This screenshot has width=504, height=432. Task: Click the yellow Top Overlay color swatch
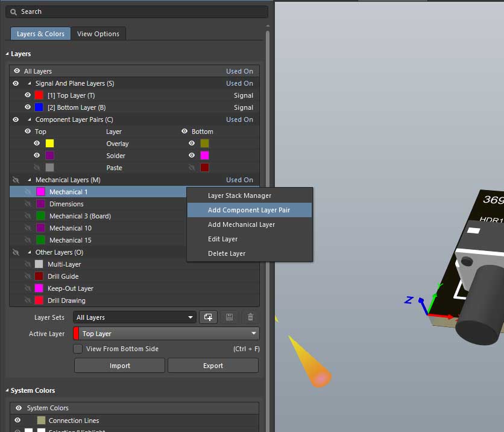point(49,144)
